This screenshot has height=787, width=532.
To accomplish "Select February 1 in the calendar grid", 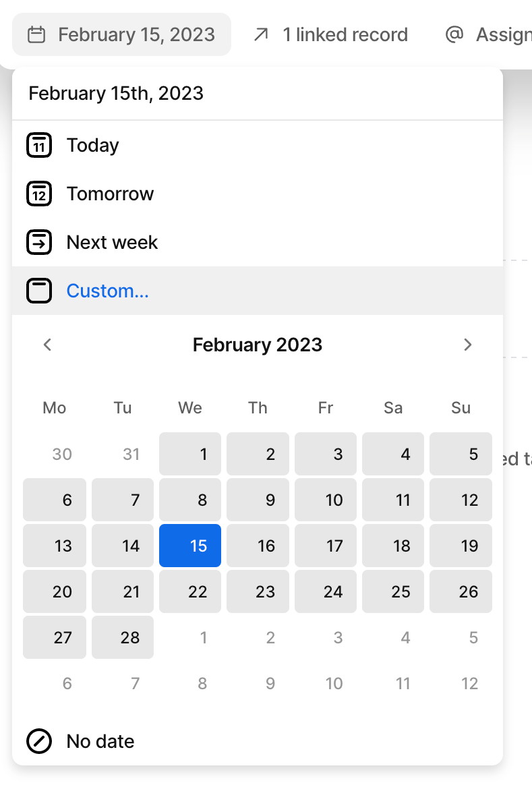I will click(x=189, y=454).
